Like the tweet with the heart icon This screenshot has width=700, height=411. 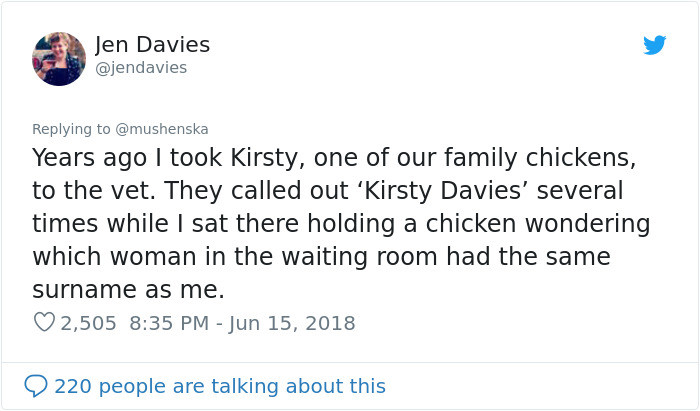coord(44,323)
